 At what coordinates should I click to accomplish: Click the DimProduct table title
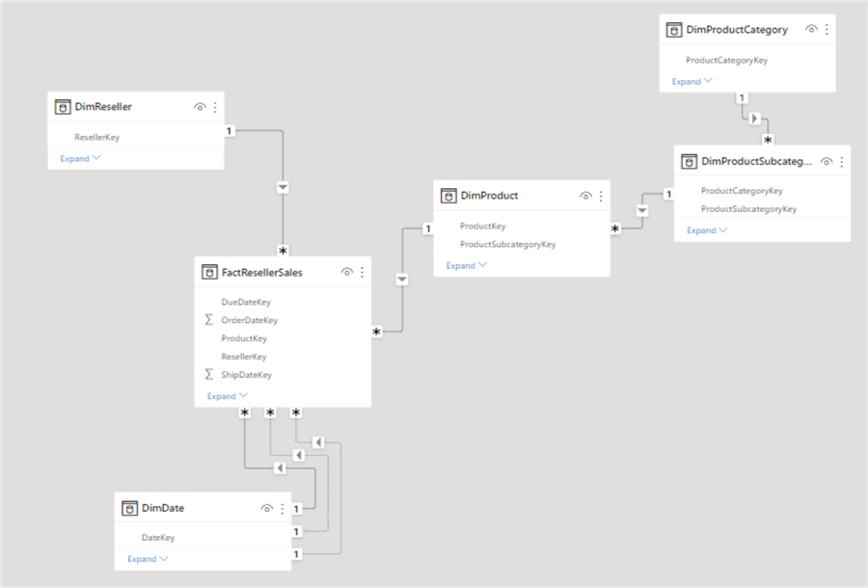[489, 196]
